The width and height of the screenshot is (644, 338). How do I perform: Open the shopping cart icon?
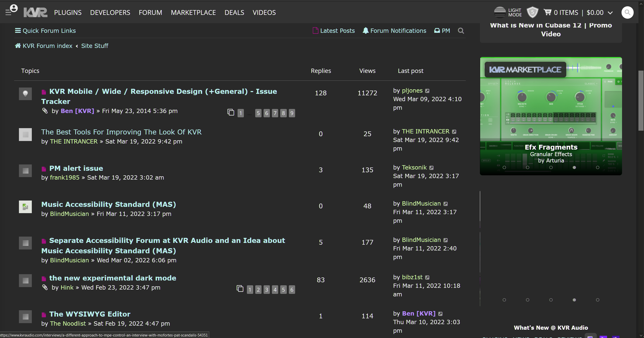coord(547,12)
